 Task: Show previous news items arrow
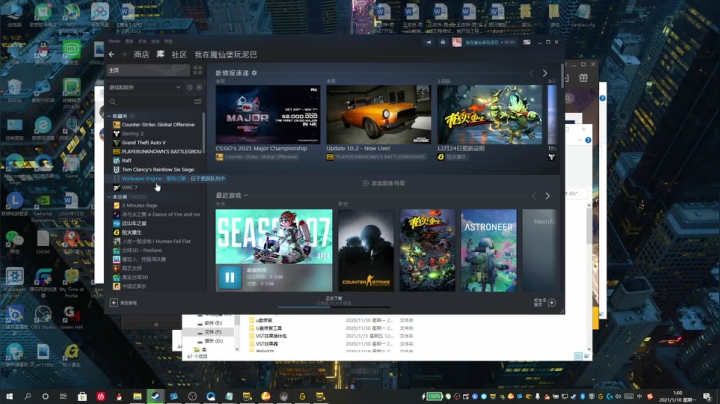coord(531,73)
